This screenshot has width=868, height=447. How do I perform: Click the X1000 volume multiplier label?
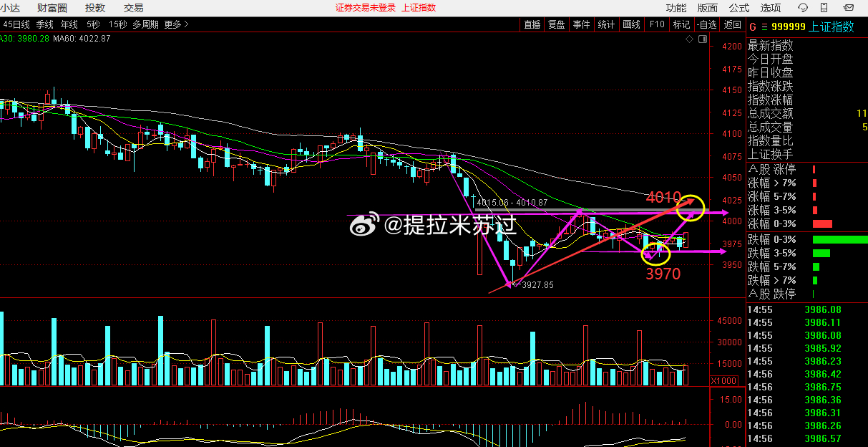(x=723, y=380)
